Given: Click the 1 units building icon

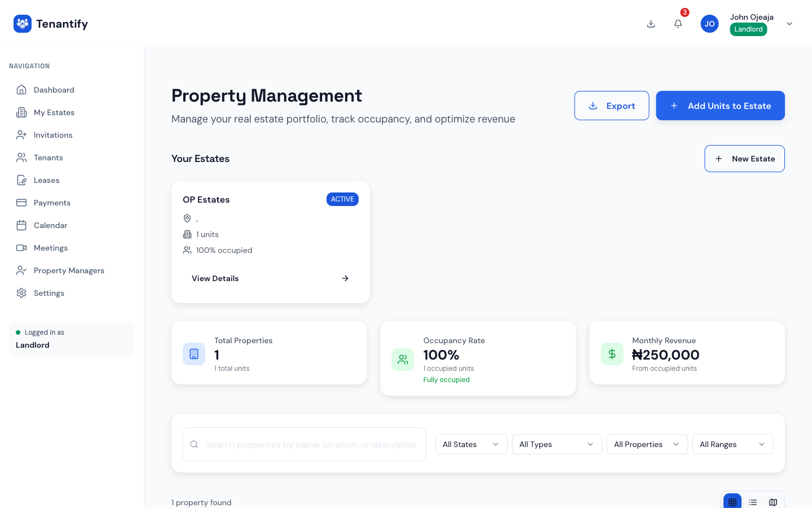Looking at the screenshot, I should point(187,234).
